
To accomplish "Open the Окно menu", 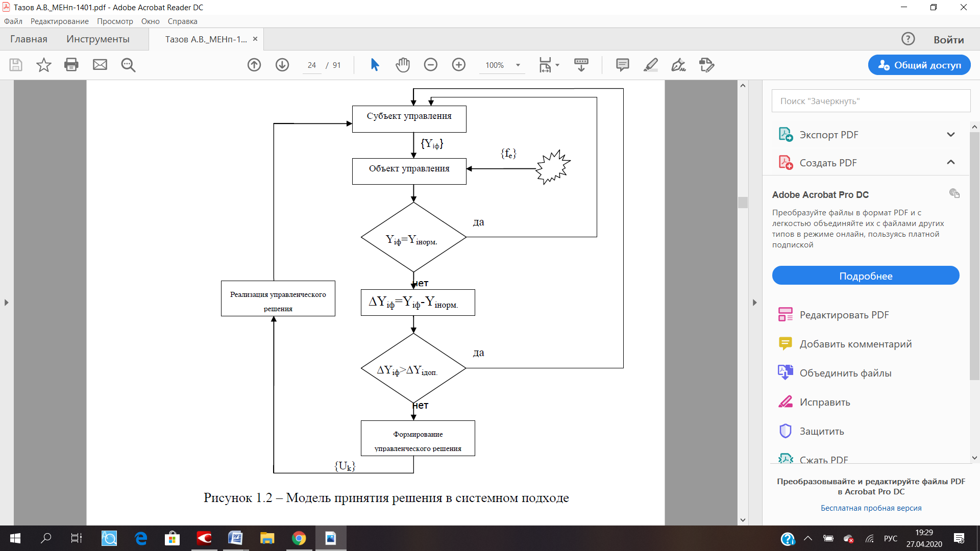I will pos(151,21).
